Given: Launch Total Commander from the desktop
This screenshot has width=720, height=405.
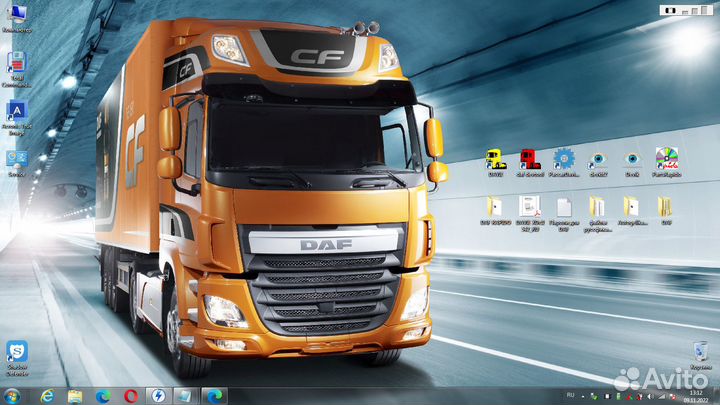Looking at the screenshot, I should [x=17, y=69].
